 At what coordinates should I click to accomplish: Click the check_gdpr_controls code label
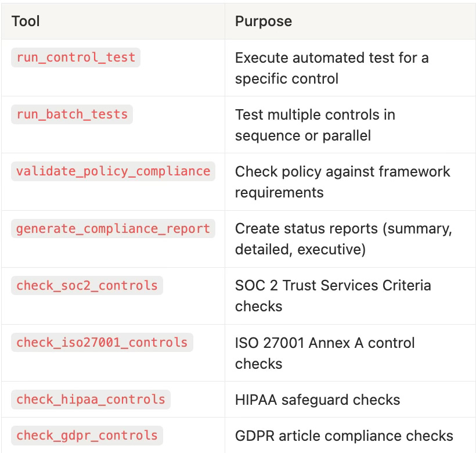click(x=87, y=435)
